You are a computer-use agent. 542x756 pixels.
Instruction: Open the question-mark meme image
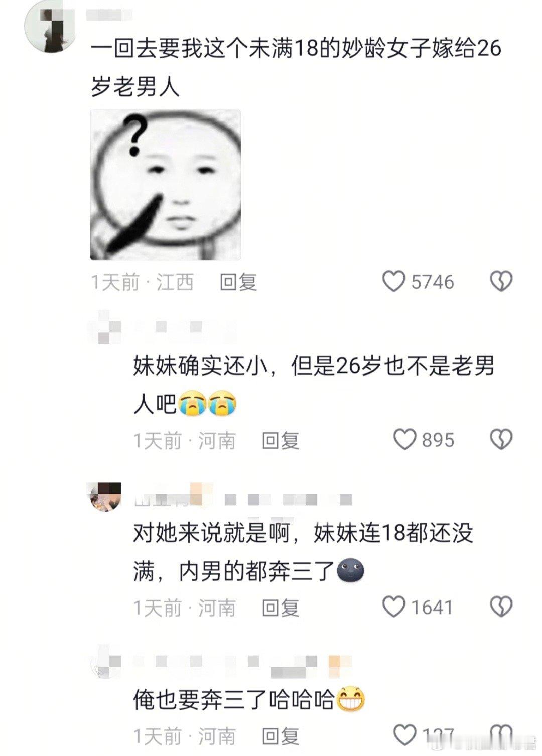click(166, 185)
